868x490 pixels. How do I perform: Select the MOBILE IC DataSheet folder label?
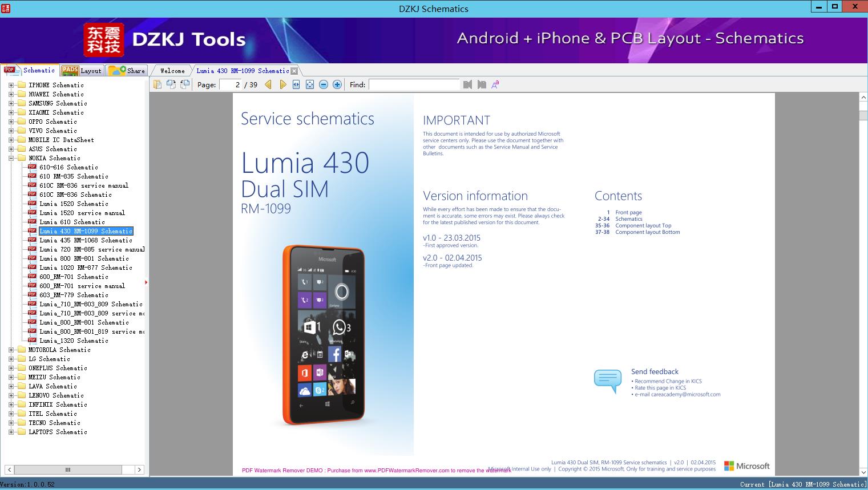click(61, 140)
